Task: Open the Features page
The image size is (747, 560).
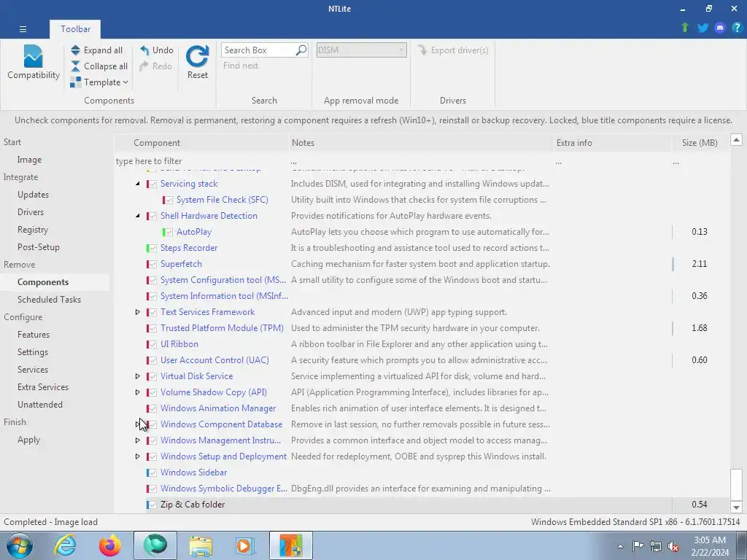Action: click(x=34, y=334)
